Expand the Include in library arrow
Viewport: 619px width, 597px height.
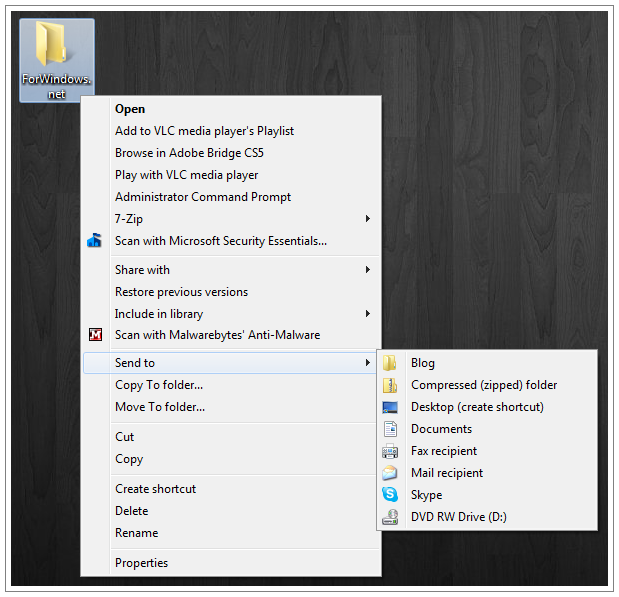point(368,314)
